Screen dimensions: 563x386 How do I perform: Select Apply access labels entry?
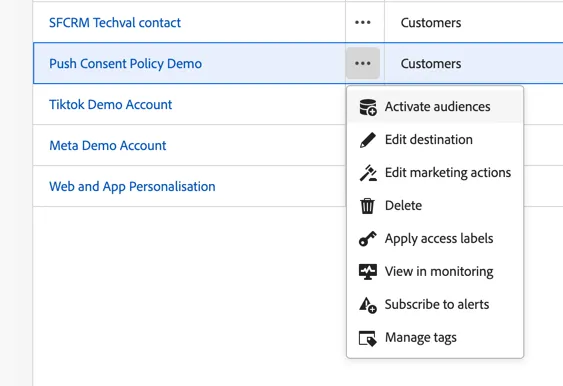[435, 239]
